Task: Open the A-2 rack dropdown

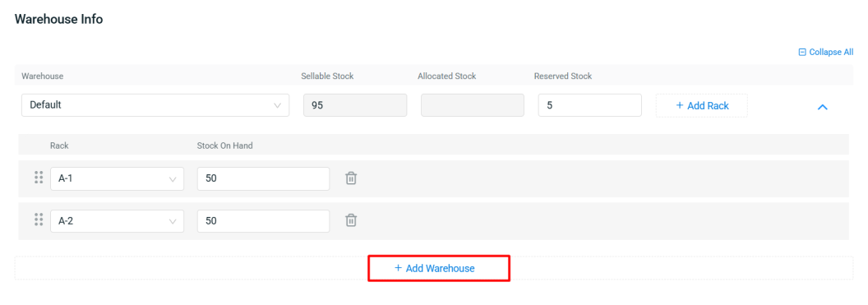Action: (118, 221)
